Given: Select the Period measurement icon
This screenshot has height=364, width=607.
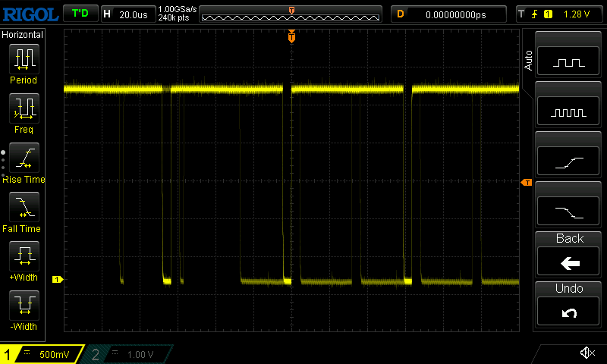Looking at the screenshot, I should 24,59.
